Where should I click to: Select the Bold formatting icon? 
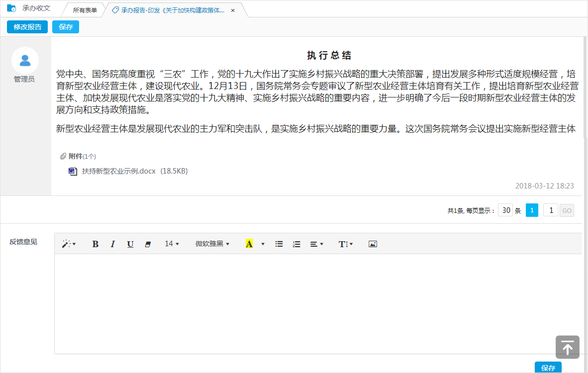click(95, 244)
